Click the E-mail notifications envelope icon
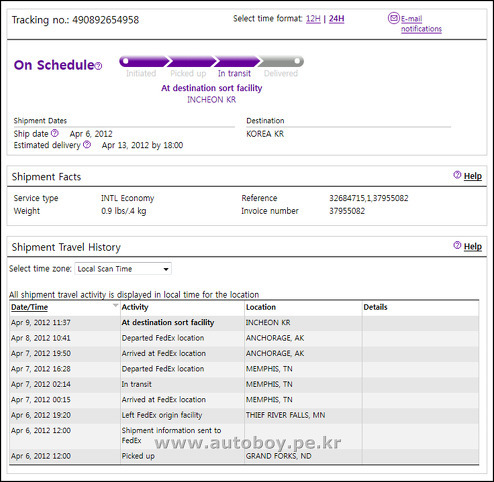494x482 pixels. 393,18
